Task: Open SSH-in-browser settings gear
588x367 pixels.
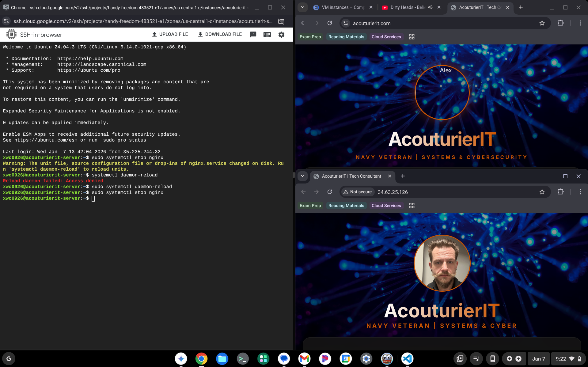Action: coord(281,35)
